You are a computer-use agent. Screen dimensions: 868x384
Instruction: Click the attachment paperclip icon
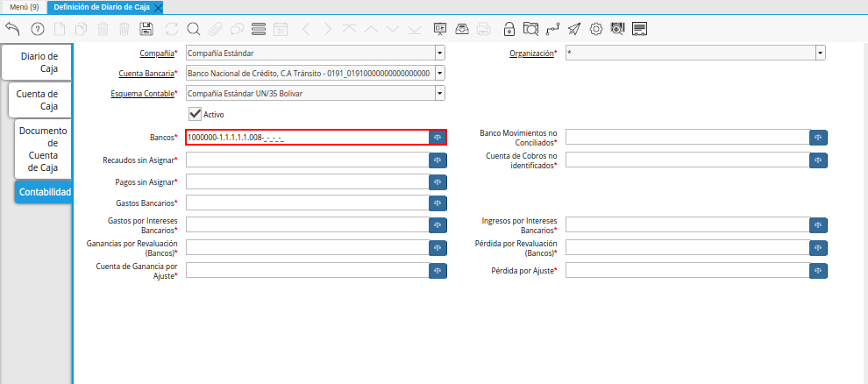pyautogui.click(x=215, y=29)
